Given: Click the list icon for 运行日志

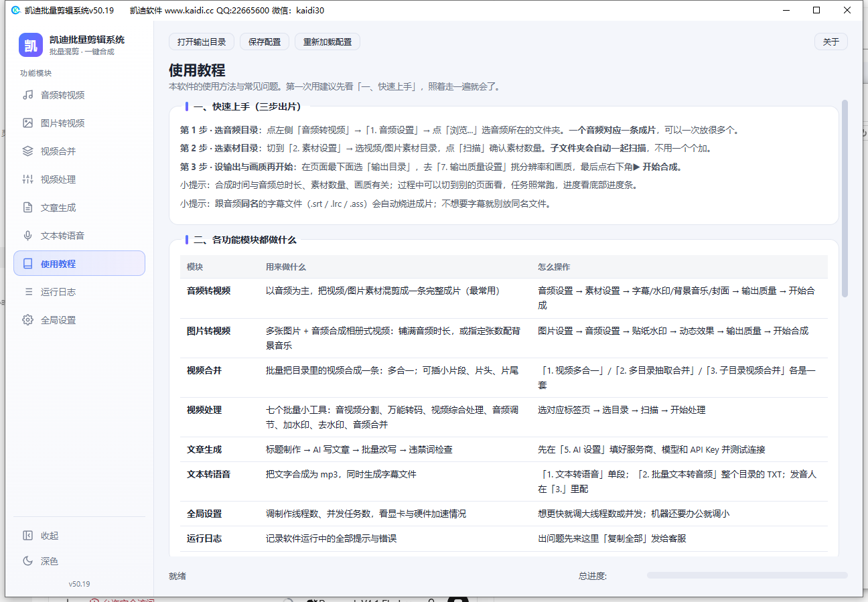Looking at the screenshot, I should [27, 292].
